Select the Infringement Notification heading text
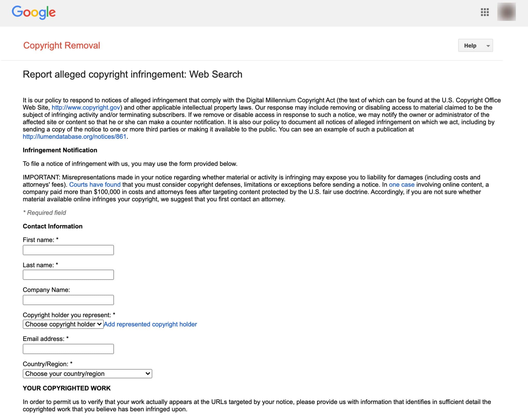This screenshot has width=528, height=420. [60, 150]
